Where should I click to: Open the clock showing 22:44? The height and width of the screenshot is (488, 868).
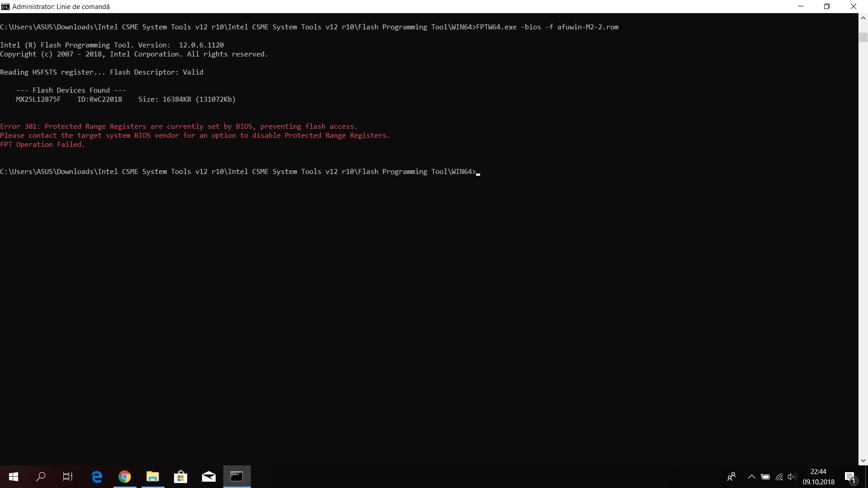pos(818,471)
